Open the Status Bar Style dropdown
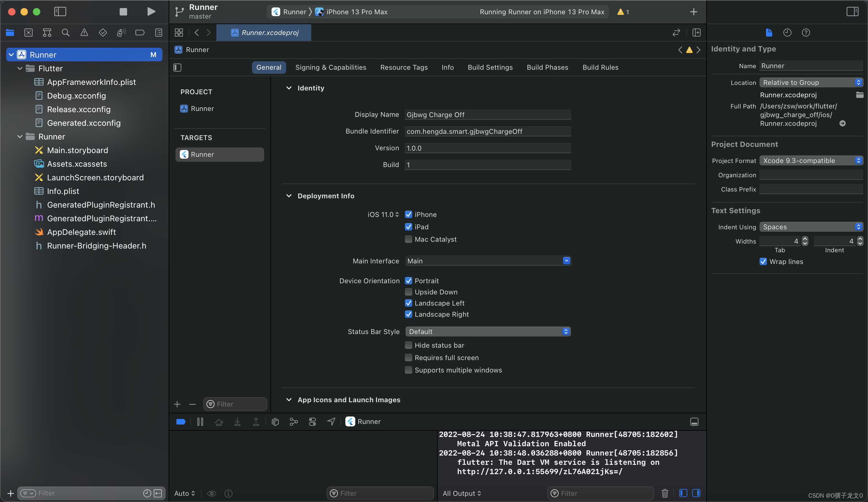868x502 pixels. coord(488,332)
